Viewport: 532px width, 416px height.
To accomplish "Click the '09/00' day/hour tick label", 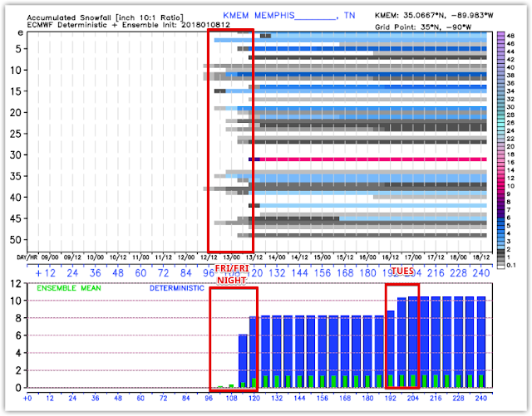I will (50, 257).
